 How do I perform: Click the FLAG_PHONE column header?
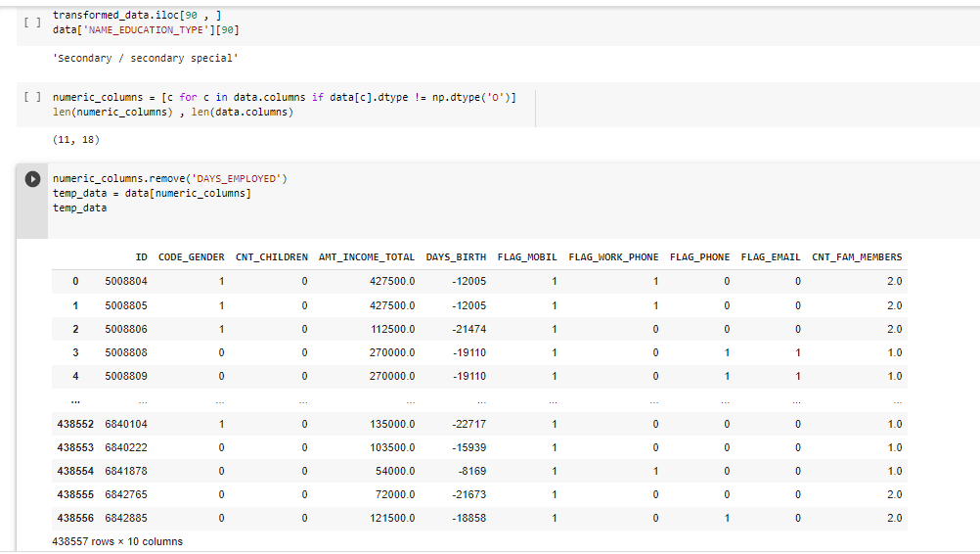(x=700, y=257)
